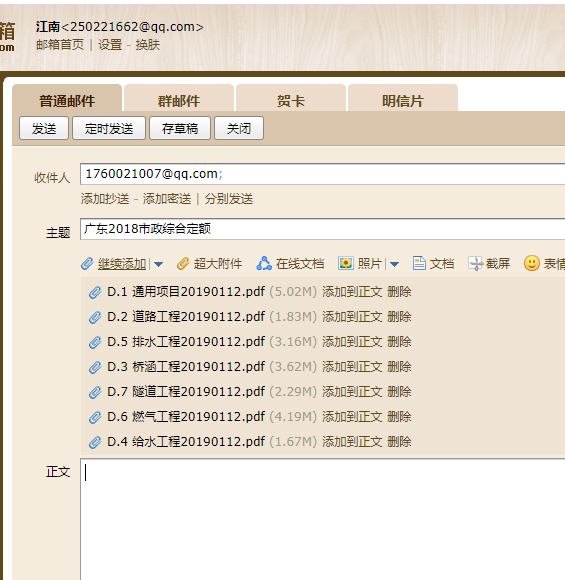Screen dimensions: 565x580
Task: Switch to the 群邮件 tab
Action: 179,98
